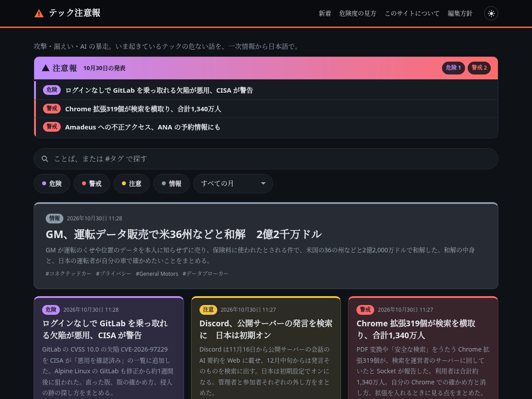Toggle the 危険 severity filter chip

[x=52, y=184]
